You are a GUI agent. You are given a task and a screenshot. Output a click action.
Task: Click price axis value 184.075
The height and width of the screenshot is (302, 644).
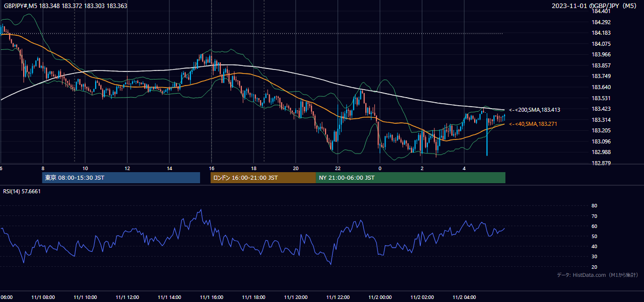click(x=601, y=44)
